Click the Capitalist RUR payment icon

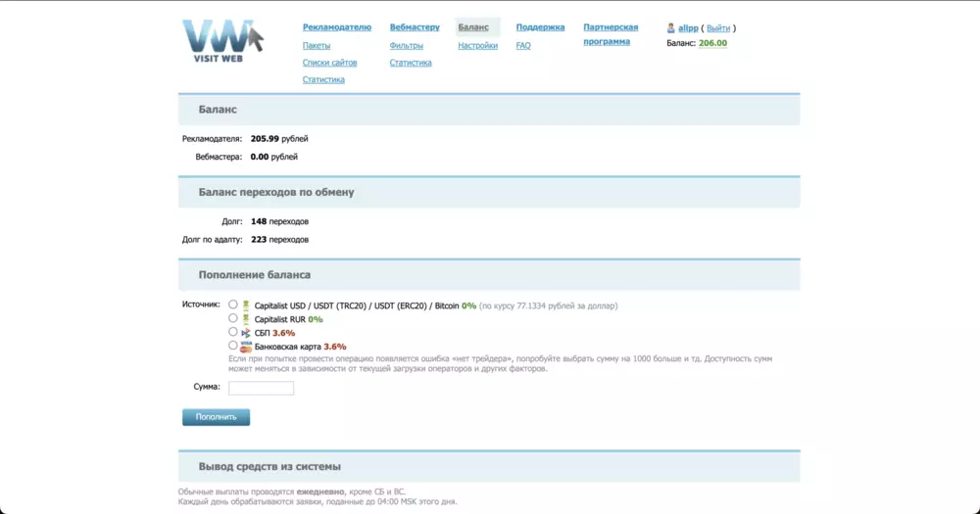tap(246, 319)
